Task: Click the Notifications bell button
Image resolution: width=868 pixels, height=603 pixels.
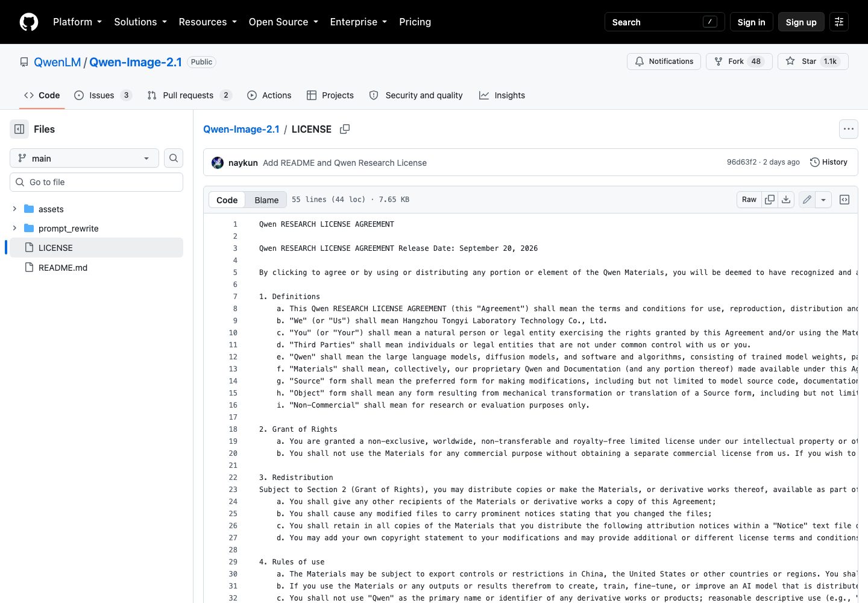Action: [664, 62]
